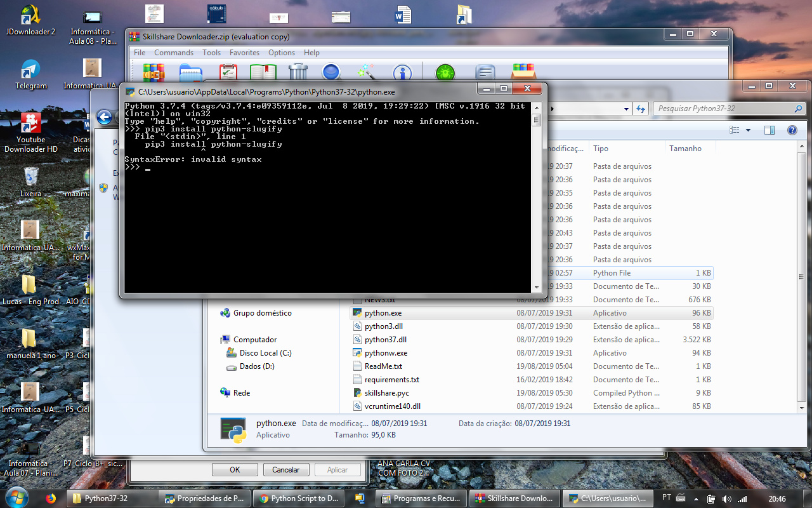Viewport: 812px width, 508px height.
Task: Show hidden system tray icons
Action: [697, 498]
